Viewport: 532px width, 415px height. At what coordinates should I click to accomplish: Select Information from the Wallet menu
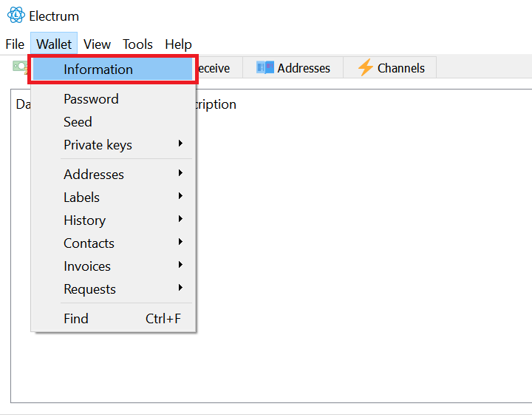pos(98,70)
